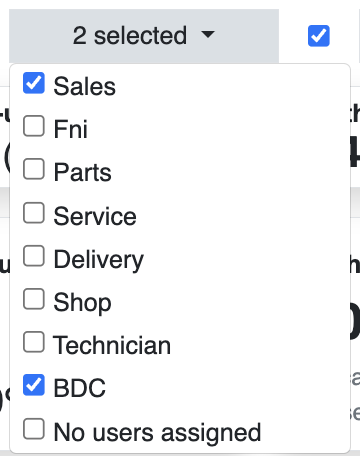360x456 pixels.
Task: Click the dropdown caret arrow
Action: (208, 34)
